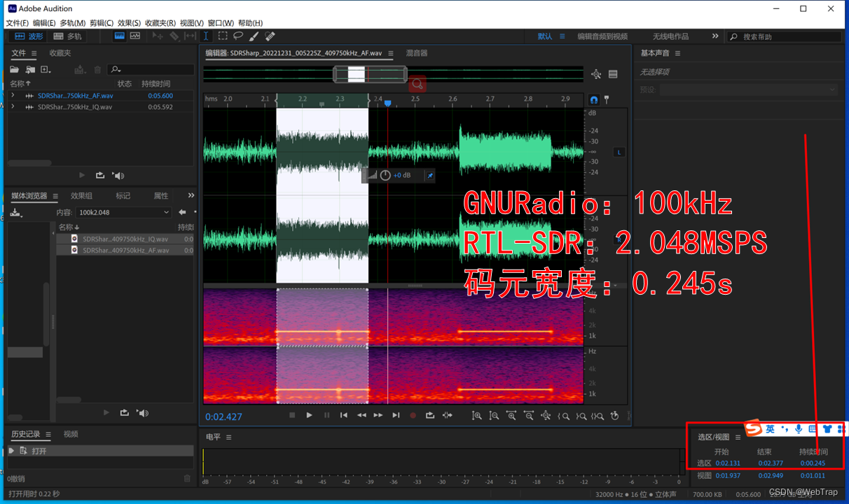Viewport: 849px width, 504px height.
Task: Toggle spectral pitch display in toolbar
Action: pos(134,36)
